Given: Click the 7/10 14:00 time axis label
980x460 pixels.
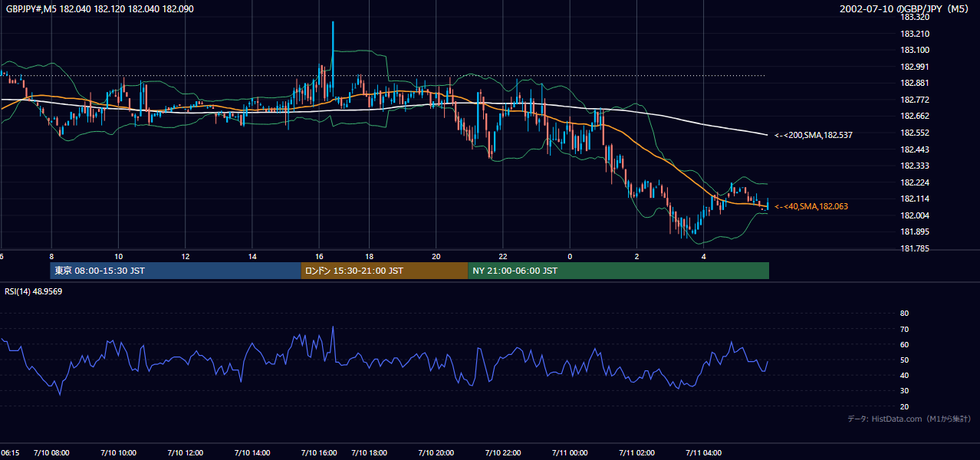Looking at the screenshot, I should coord(252,453).
